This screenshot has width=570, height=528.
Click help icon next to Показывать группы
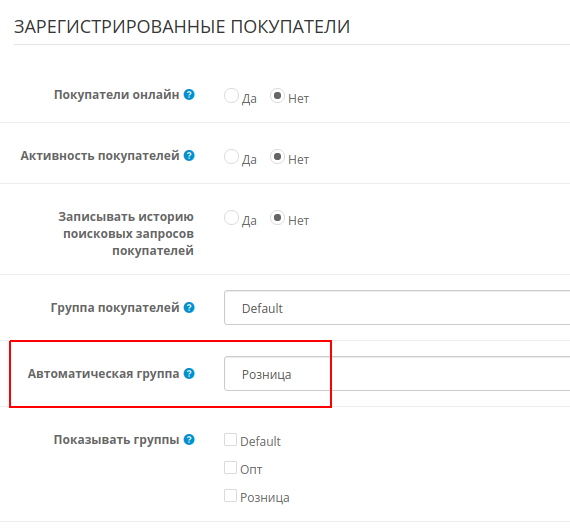189,440
